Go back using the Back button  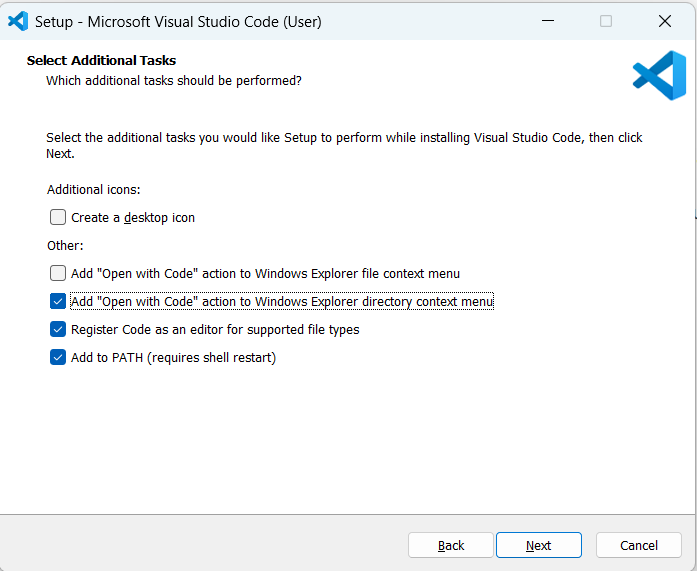[x=451, y=545]
